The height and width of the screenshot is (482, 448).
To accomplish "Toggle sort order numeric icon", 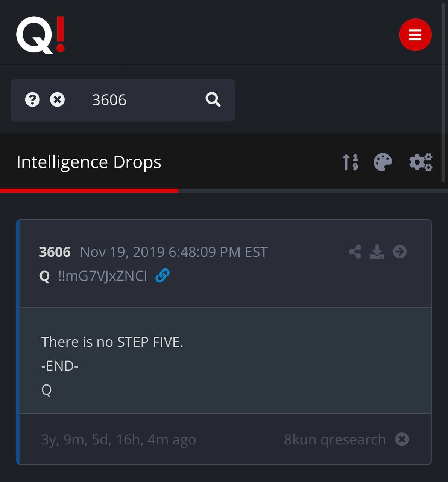I will (x=350, y=162).
